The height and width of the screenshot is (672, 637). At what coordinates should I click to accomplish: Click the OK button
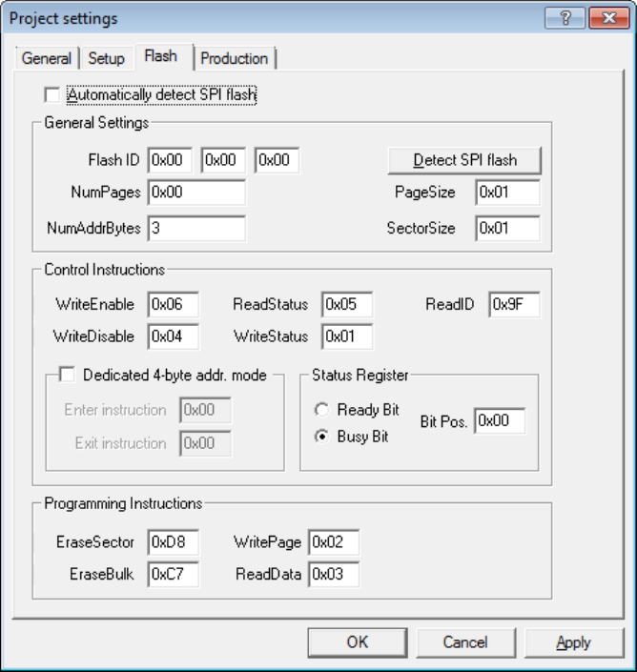click(x=358, y=642)
